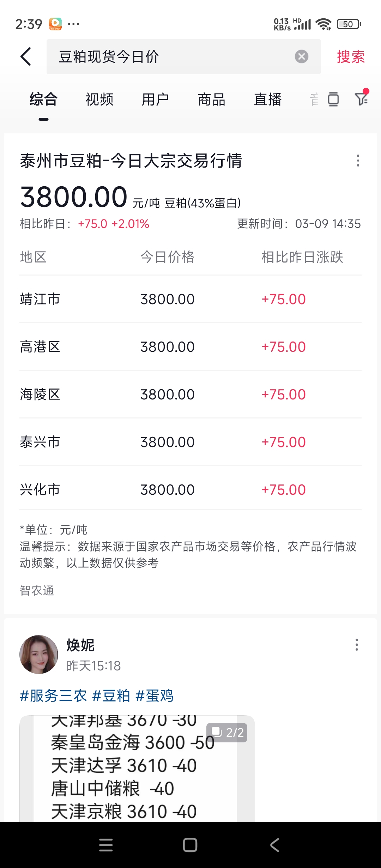Open the post's price list image
Image resolution: width=381 pixels, height=868 pixels.
click(x=137, y=769)
